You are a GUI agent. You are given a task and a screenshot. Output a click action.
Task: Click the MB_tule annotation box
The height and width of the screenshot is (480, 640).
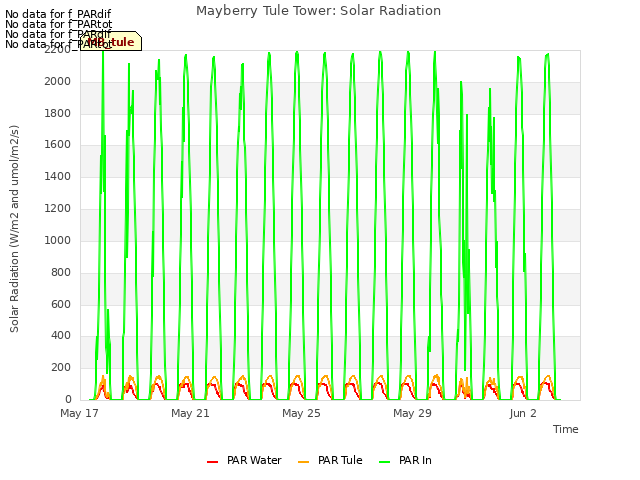point(111,41)
